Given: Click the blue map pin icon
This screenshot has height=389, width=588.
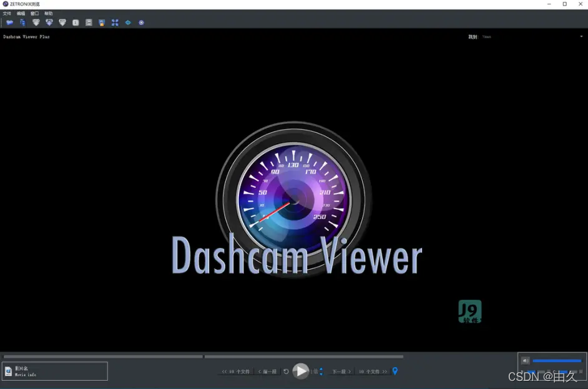Looking at the screenshot, I should click(x=395, y=371).
